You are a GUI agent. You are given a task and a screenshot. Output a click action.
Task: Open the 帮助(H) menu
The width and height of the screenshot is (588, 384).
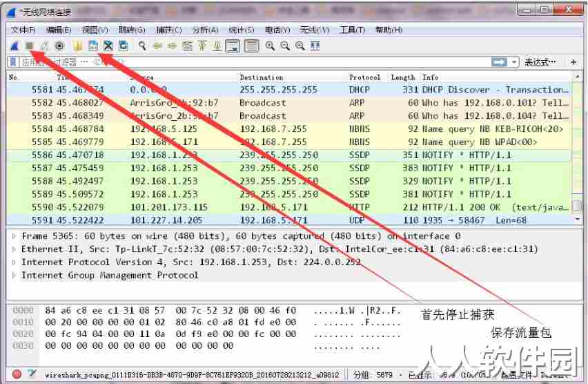tap(389, 30)
